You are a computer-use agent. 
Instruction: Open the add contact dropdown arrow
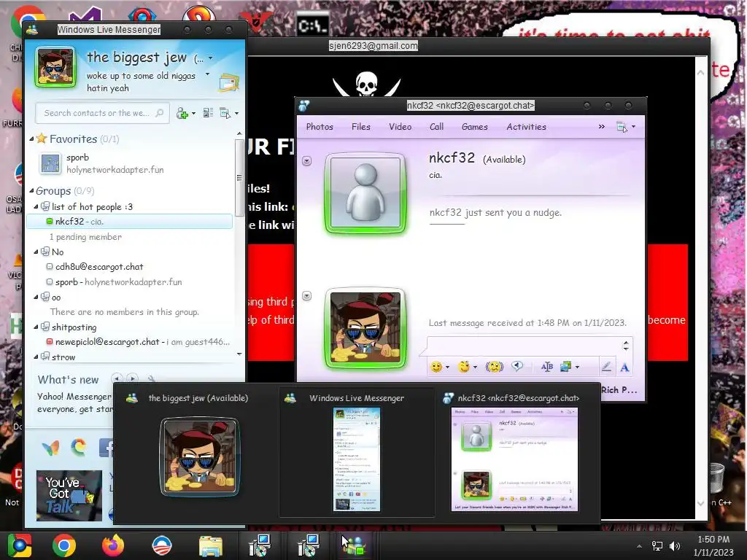pyautogui.click(x=193, y=113)
